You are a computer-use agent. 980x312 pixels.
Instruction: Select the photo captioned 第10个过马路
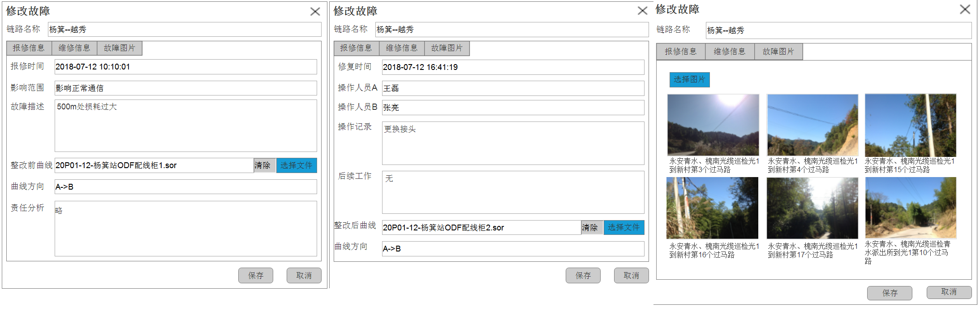[x=910, y=207]
